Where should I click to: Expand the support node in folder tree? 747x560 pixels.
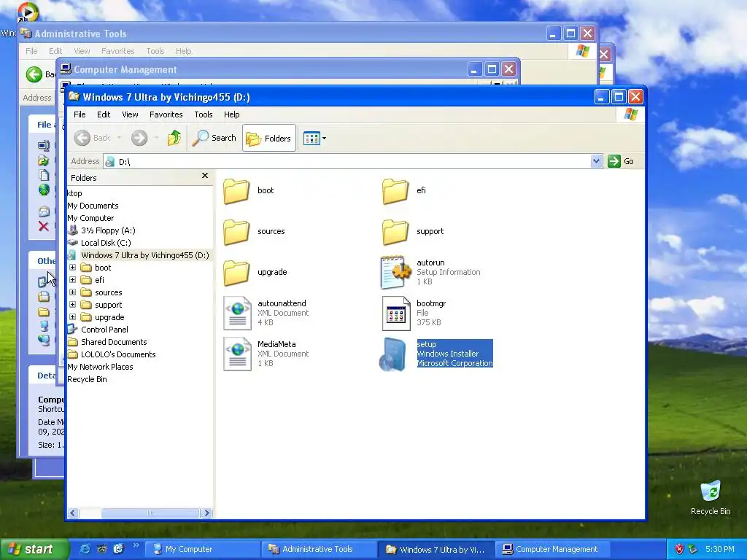(72, 305)
